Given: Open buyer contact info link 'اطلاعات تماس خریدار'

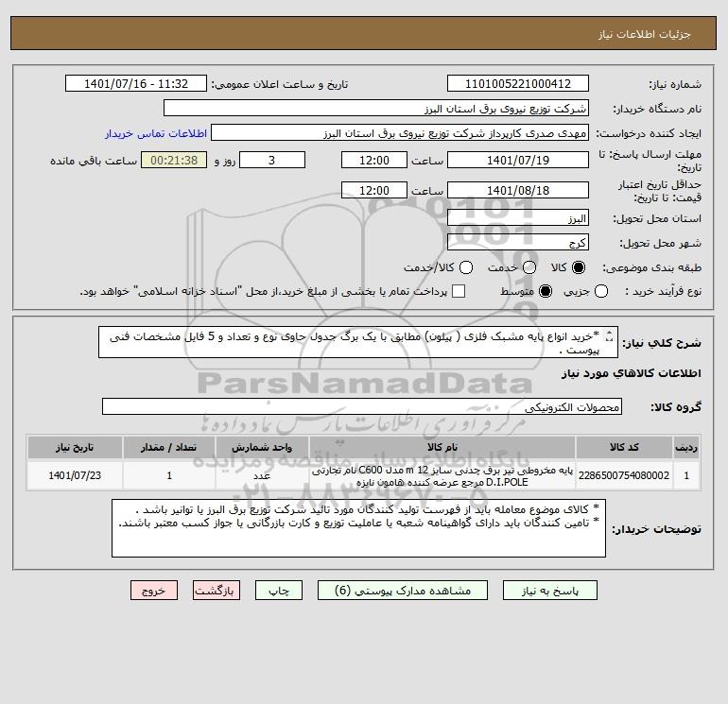Looking at the screenshot, I should pos(156,133).
